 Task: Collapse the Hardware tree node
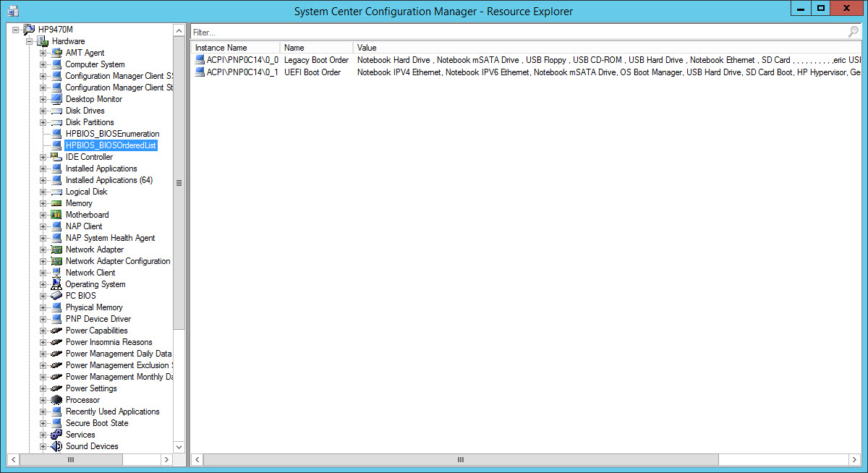point(30,41)
